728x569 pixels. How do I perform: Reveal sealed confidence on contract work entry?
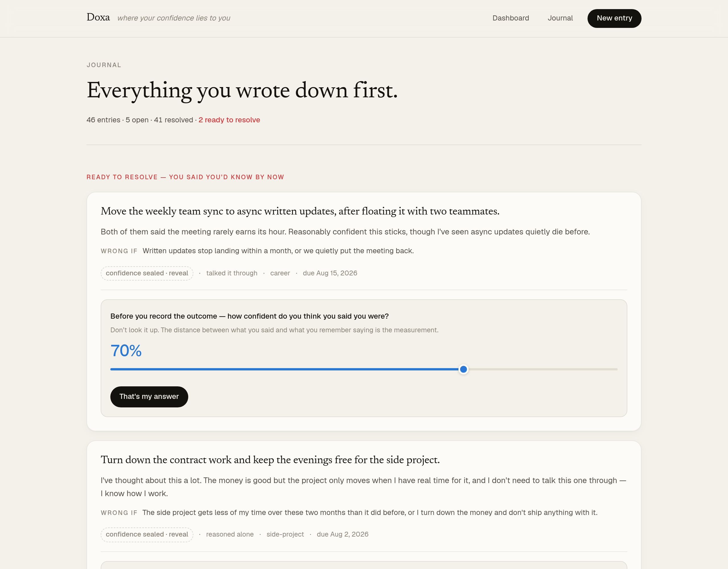(147, 534)
